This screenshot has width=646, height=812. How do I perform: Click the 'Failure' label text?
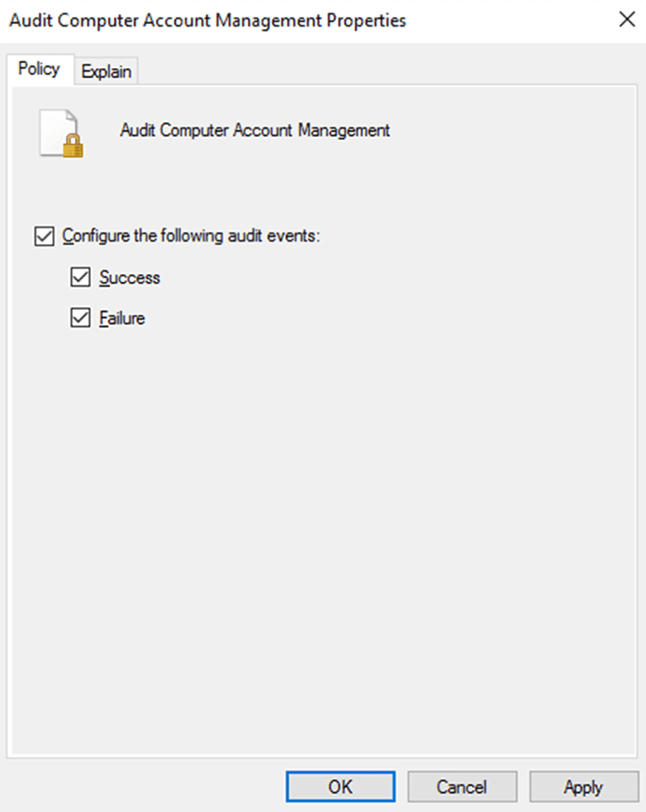(x=123, y=318)
